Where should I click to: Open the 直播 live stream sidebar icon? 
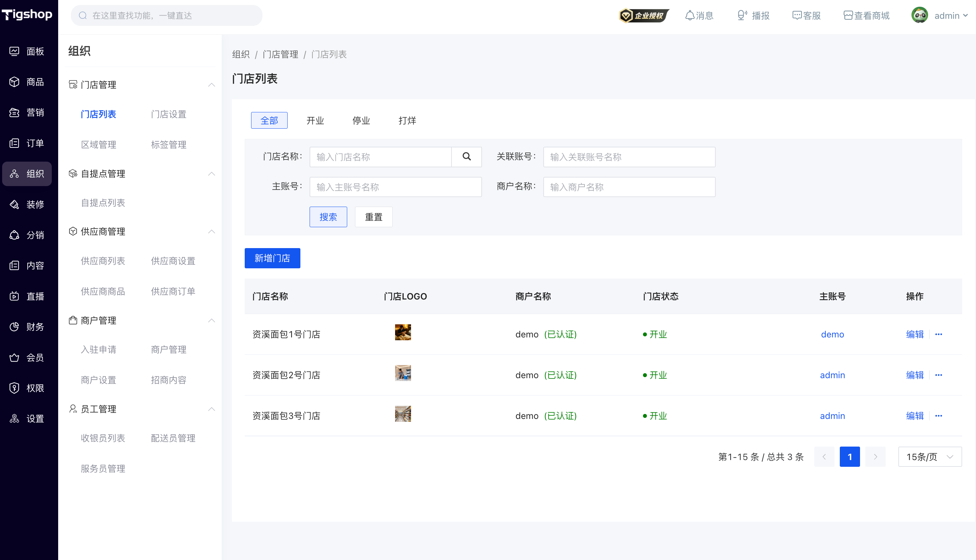click(15, 296)
